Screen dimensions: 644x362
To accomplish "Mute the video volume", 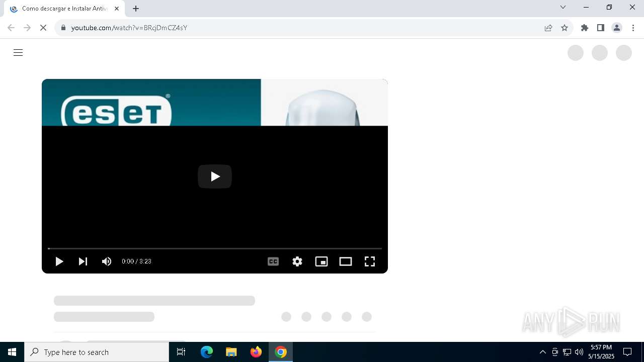I will tap(107, 261).
